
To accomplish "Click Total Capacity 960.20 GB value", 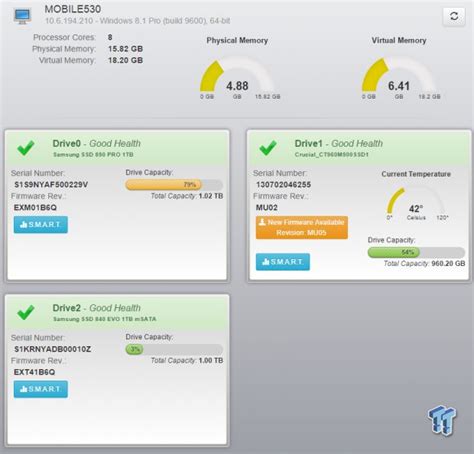I will click(448, 263).
